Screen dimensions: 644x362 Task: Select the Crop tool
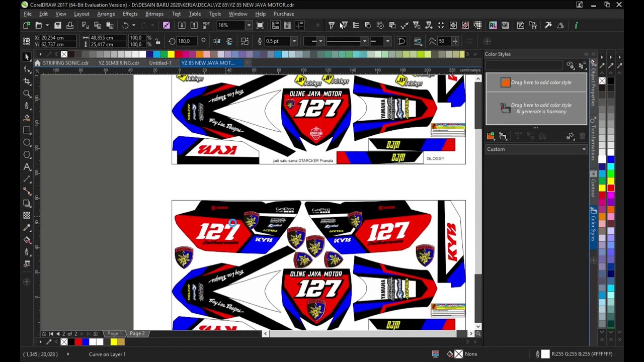point(27,81)
